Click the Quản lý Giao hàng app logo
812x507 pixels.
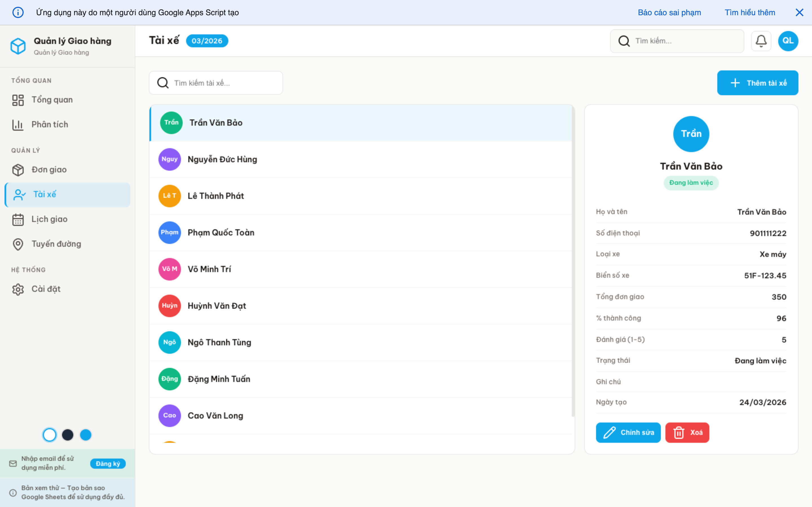tap(18, 46)
